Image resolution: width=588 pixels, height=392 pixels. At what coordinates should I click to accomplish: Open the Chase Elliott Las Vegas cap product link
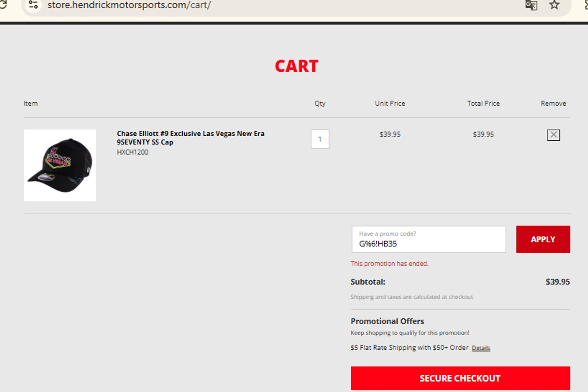(x=191, y=138)
